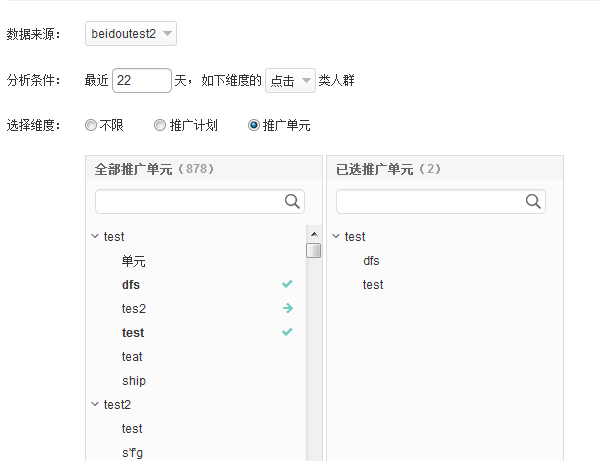The height and width of the screenshot is (461, 600).
Task: Collapse the test group in left tree
Action: pos(95,237)
